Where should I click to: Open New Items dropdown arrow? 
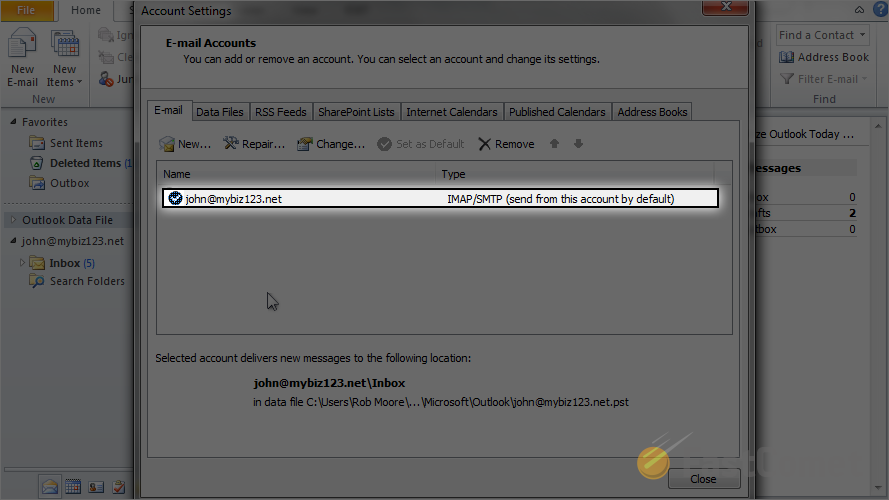79,82
